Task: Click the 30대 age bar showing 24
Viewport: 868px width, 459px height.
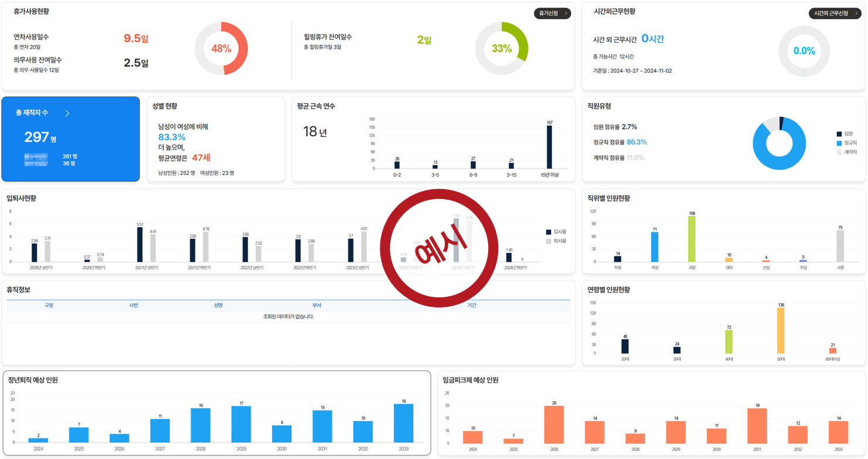Action: pos(677,350)
